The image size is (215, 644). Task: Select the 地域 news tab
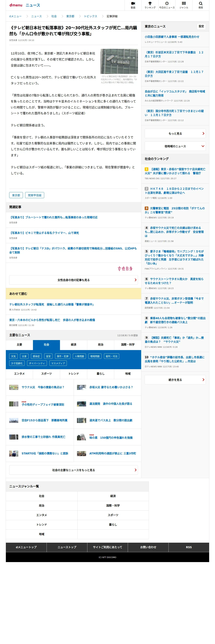(128, 374)
